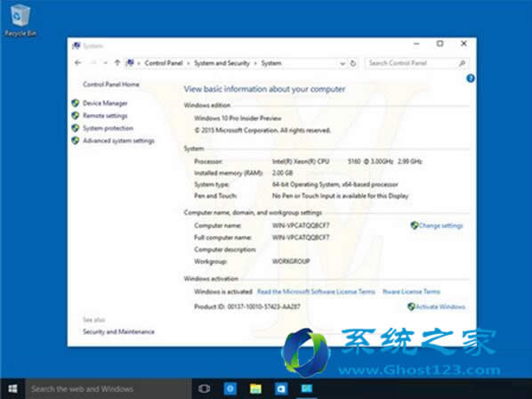
Task: Click the Forward arrow in System window
Action: pyautogui.click(x=93, y=63)
